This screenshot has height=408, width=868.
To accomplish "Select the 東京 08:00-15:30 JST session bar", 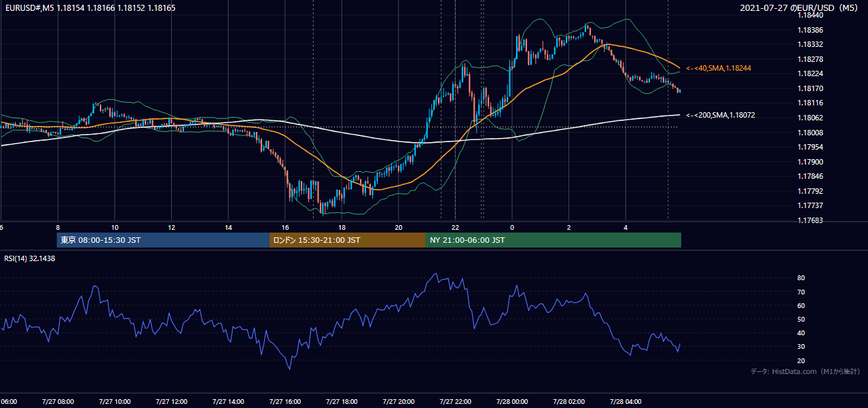I will tap(163, 240).
